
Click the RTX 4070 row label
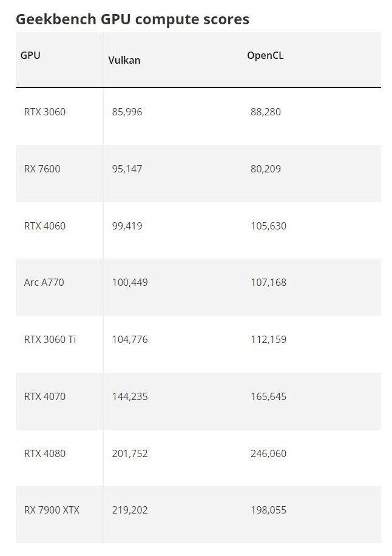(x=45, y=396)
